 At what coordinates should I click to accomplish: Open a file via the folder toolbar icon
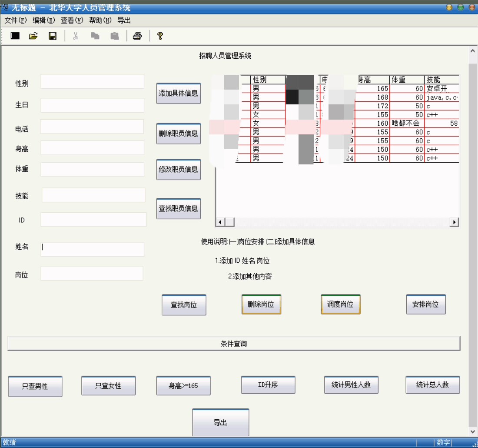click(x=33, y=36)
